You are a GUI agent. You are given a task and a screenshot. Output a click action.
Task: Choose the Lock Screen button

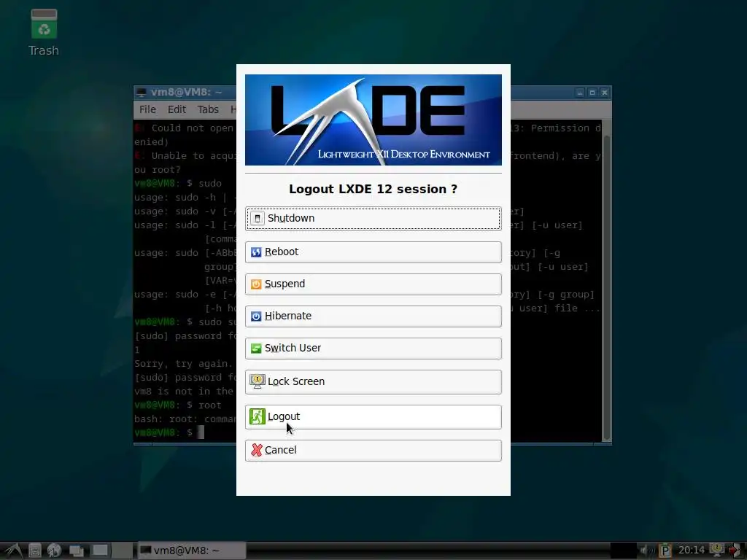[373, 382]
